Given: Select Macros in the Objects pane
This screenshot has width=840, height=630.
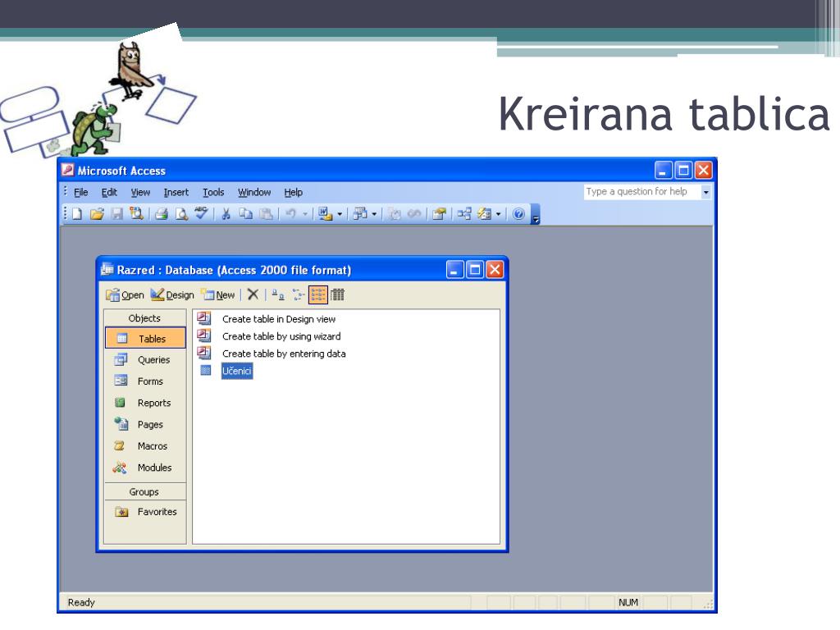Looking at the screenshot, I should click(x=145, y=445).
